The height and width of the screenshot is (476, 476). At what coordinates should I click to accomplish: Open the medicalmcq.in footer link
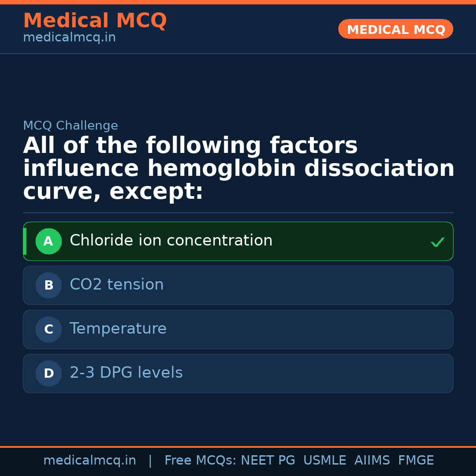point(89,461)
